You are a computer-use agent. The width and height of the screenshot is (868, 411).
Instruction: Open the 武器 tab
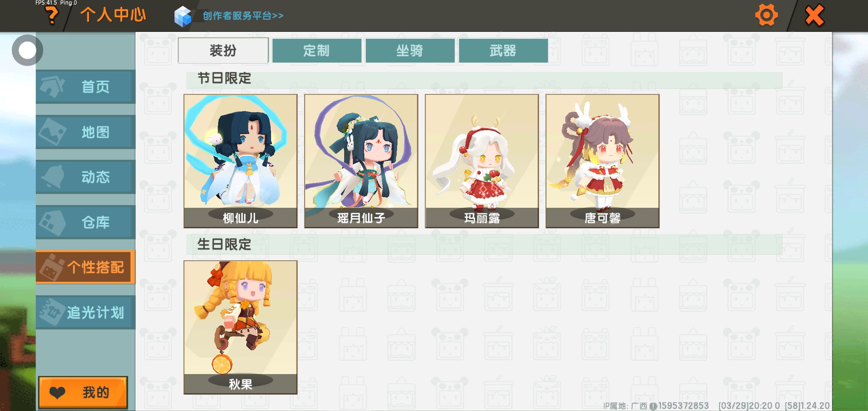point(503,50)
